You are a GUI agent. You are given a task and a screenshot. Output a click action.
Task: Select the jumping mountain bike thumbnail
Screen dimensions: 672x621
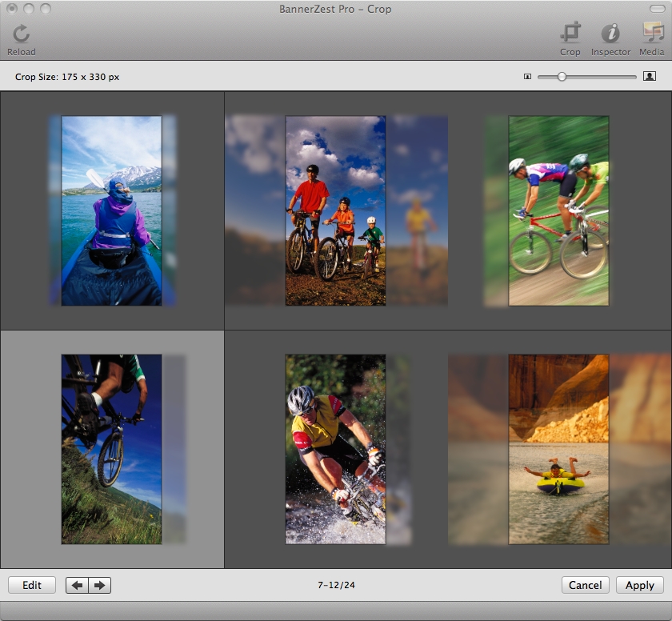111,449
